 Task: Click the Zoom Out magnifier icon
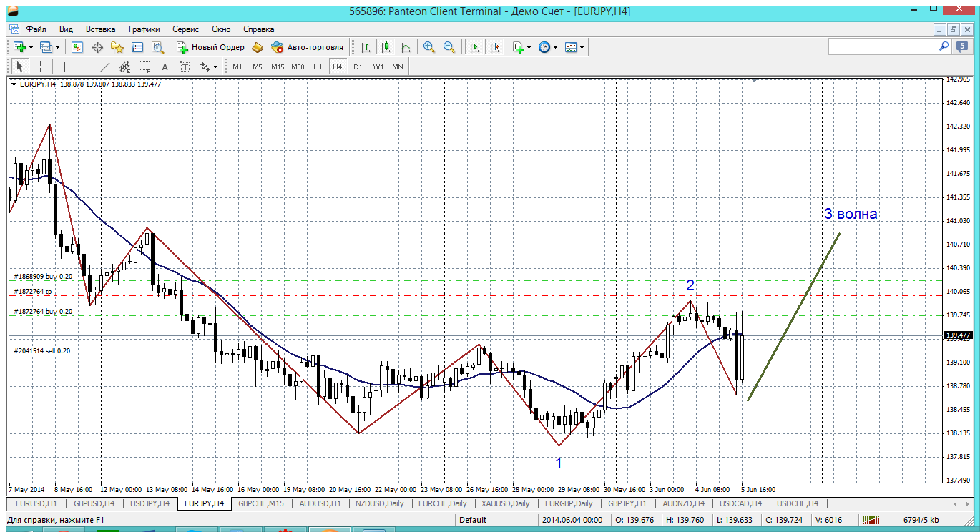449,47
